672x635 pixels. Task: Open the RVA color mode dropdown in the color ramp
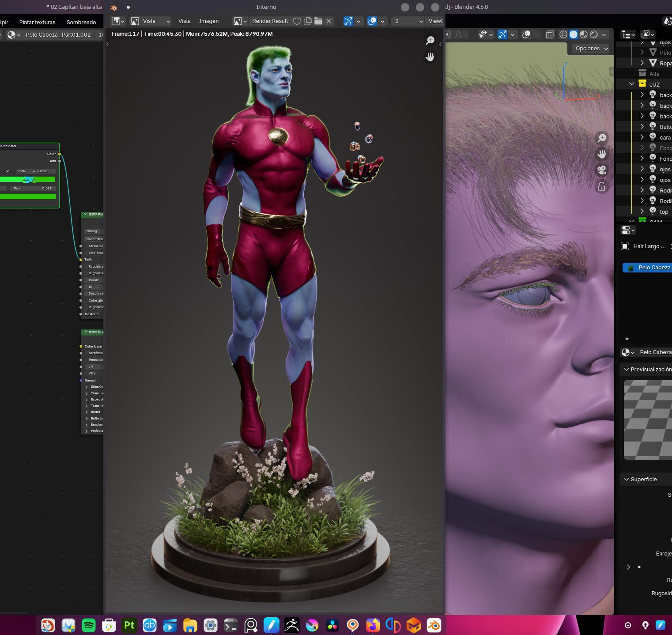click(x=26, y=171)
